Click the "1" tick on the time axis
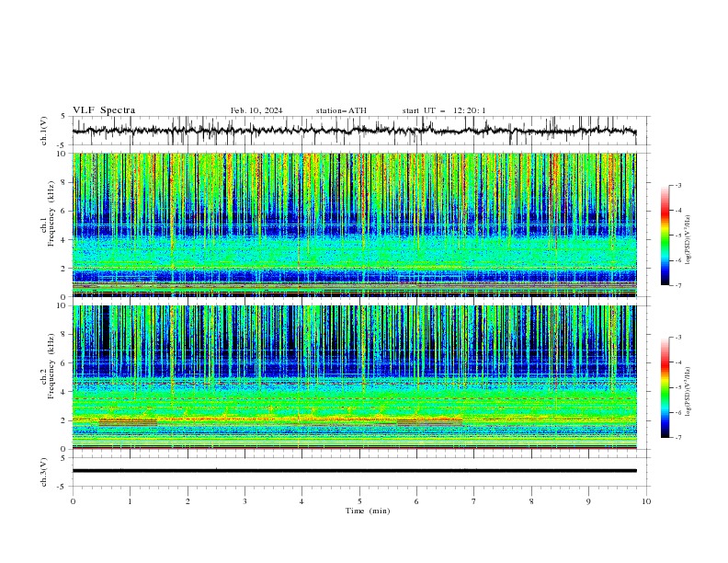 click(x=130, y=501)
